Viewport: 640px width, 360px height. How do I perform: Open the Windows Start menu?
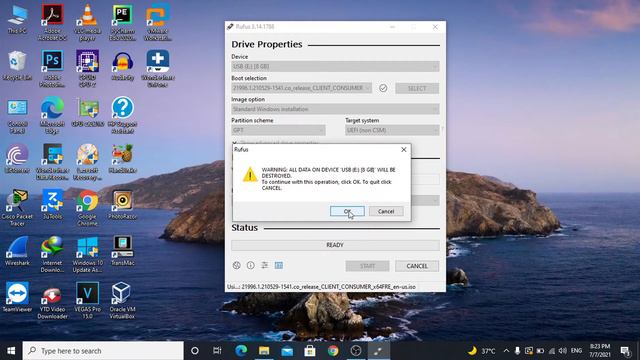pos(11,351)
